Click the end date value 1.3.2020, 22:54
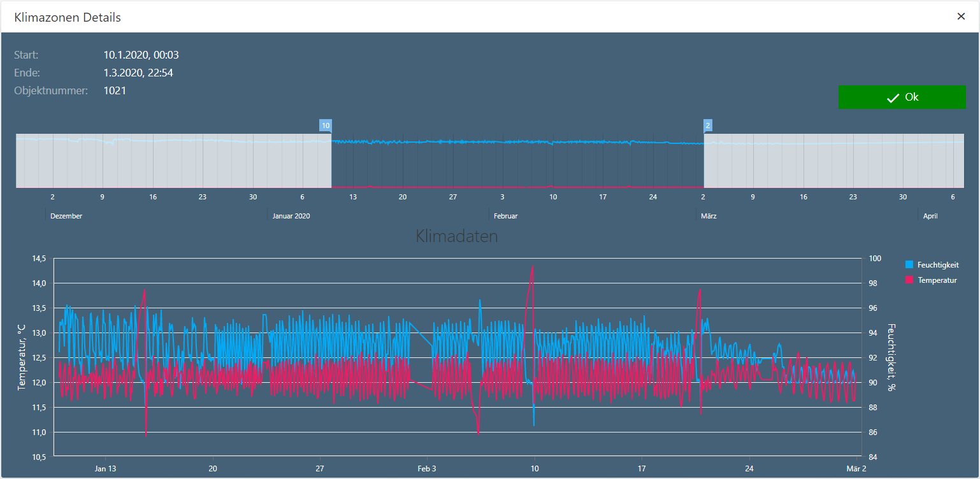 point(138,73)
